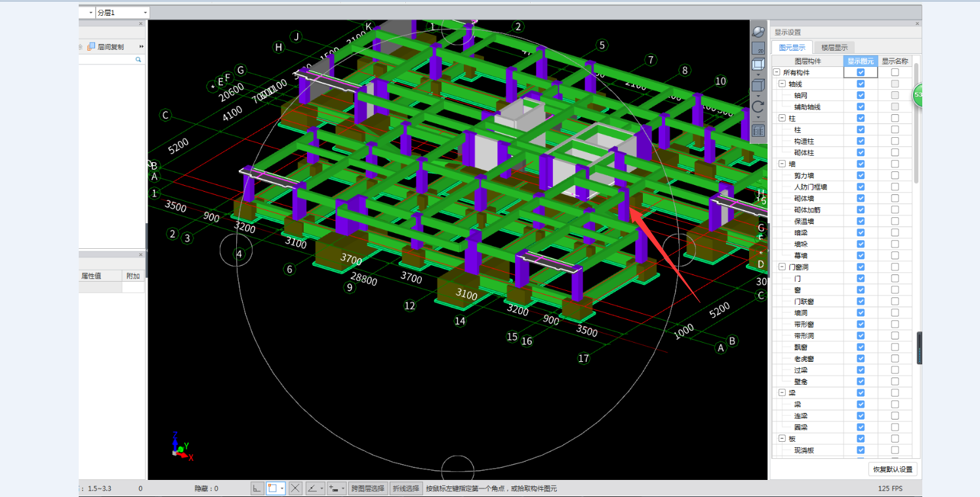This screenshot has width=980, height=497.
Task: Open dropdown arrow below wireframe cube icon
Action: pyautogui.click(x=758, y=74)
